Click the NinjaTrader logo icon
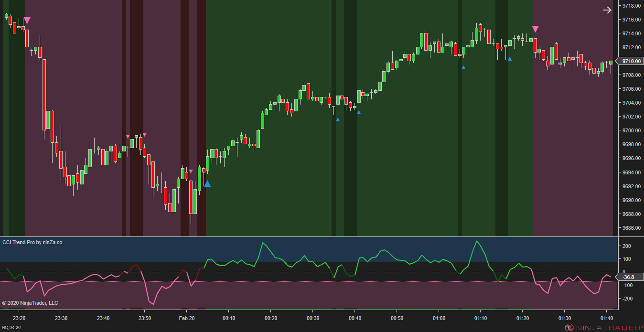This screenshot has width=644, height=332. click(569, 328)
